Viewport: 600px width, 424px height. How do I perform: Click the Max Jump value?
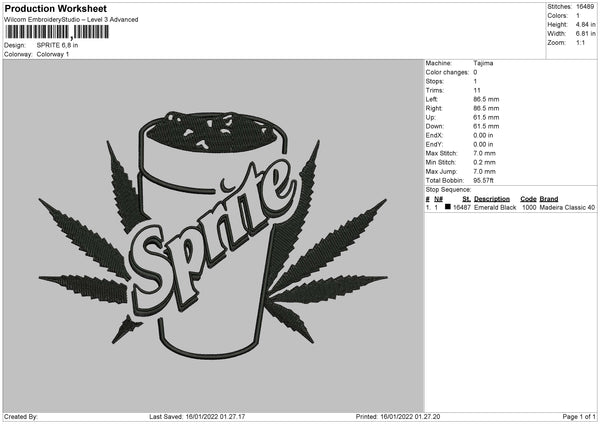point(484,171)
